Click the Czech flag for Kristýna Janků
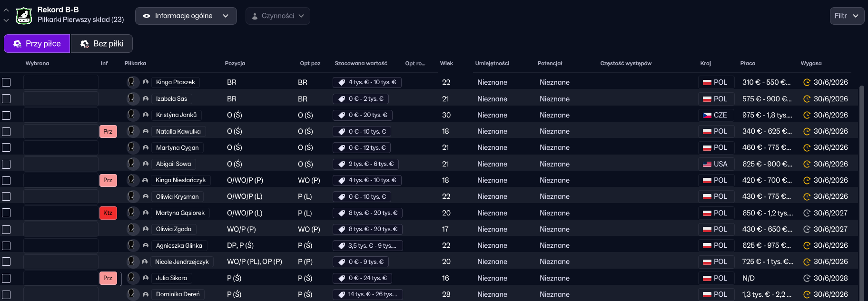Viewport: 868px width, 301px height. pyautogui.click(x=707, y=115)
